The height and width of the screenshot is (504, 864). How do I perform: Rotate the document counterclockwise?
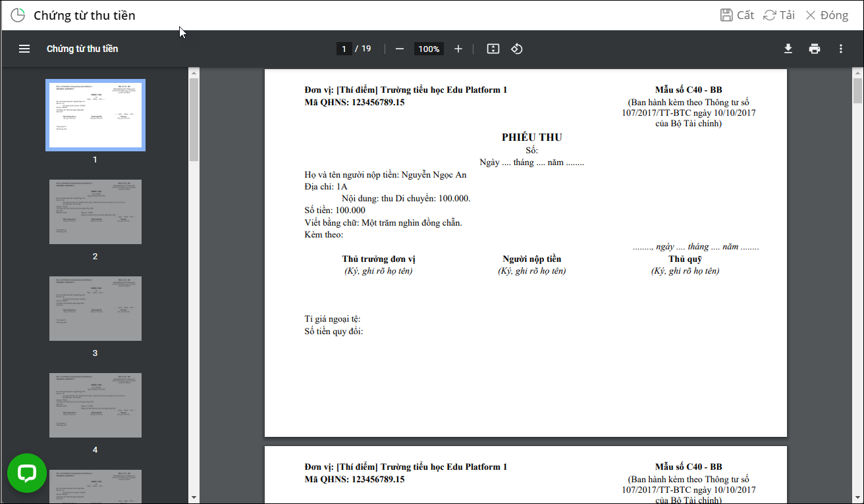517,49
